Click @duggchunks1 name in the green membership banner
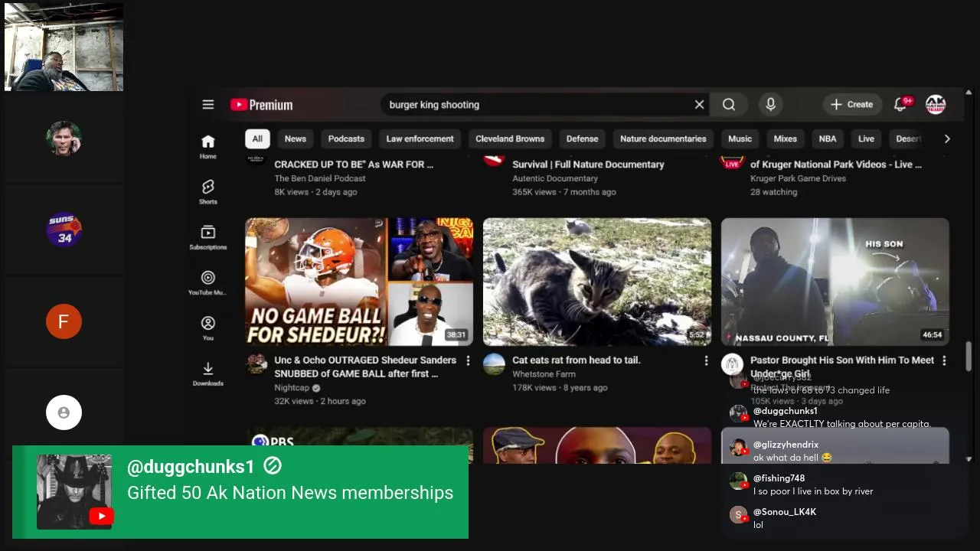980x551 pixels. tap(191, 467)
